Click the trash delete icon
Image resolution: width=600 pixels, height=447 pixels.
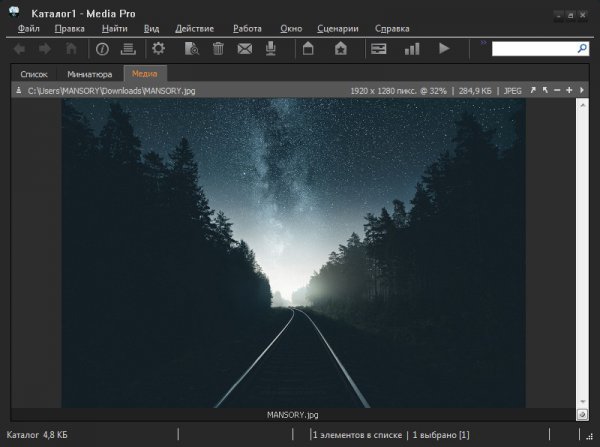(218, 48)
